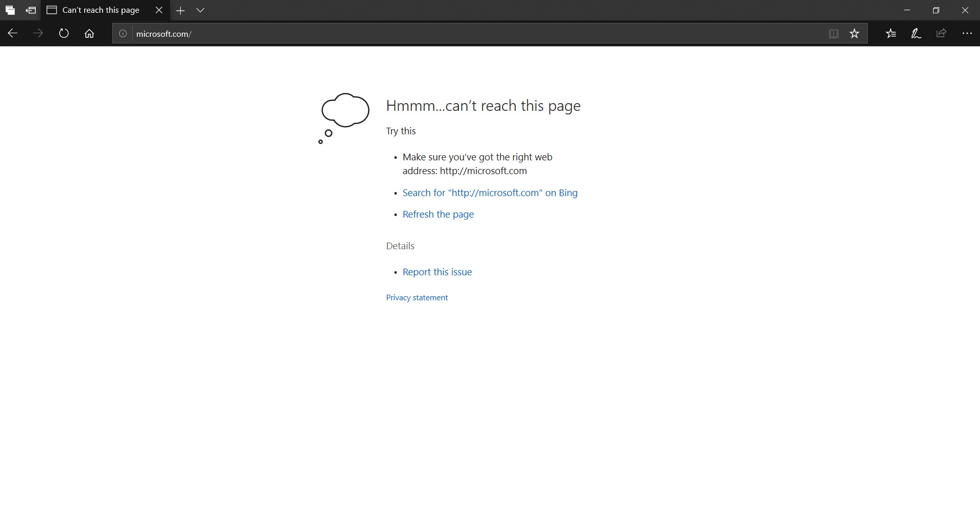Click "Refresh the page" link
This screenshot has width=980, height=526.
[x=438, y=214]
